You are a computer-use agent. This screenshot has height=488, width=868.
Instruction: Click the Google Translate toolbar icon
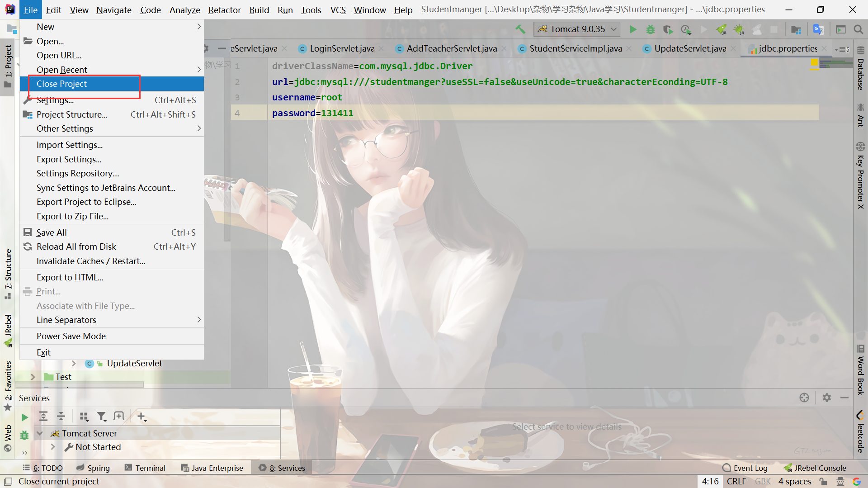pos(818,29)
